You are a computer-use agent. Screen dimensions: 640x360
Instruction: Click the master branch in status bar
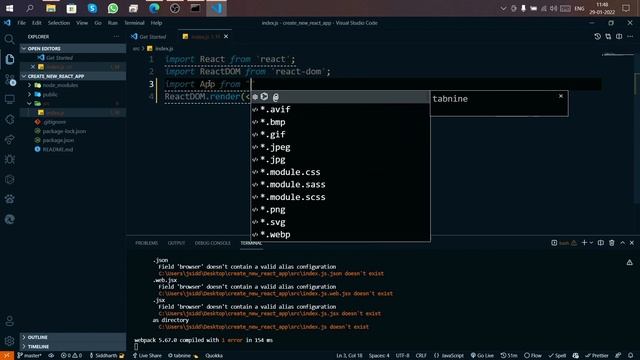(x=29, y=356)
